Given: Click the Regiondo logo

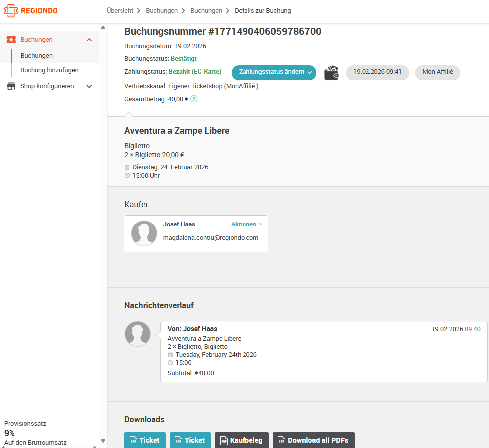Looking at the screenshot, I should [31, 11].
